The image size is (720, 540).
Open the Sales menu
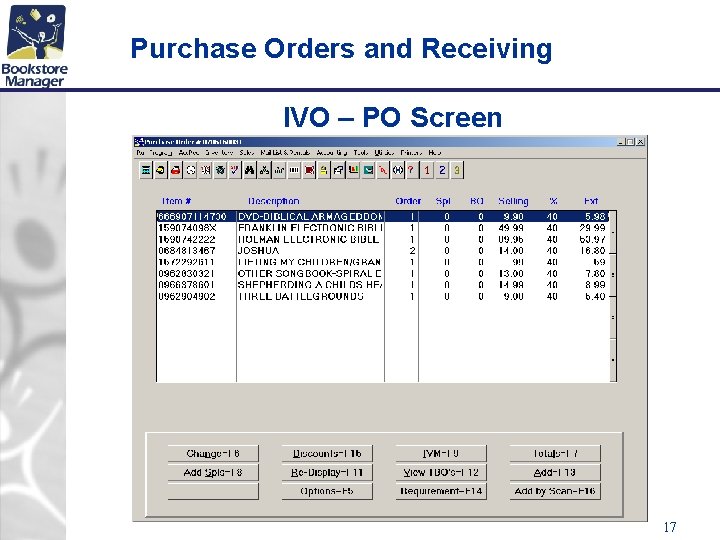point(247,152)
